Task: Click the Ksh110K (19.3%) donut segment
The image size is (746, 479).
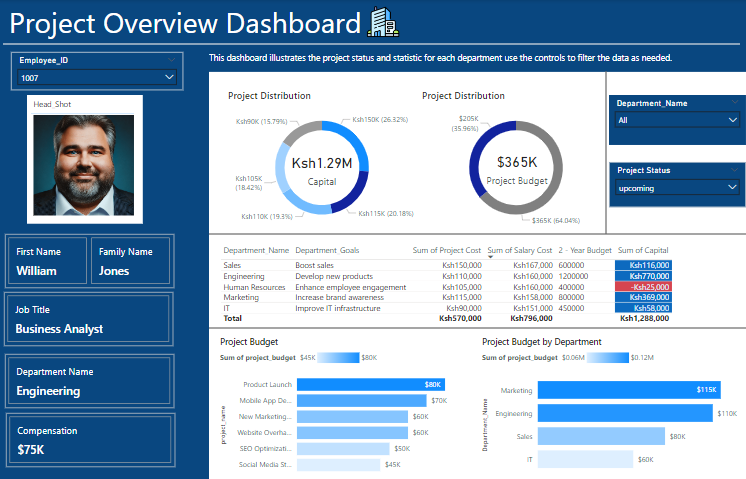Action: pyautogui.click(x=307, y=204)
